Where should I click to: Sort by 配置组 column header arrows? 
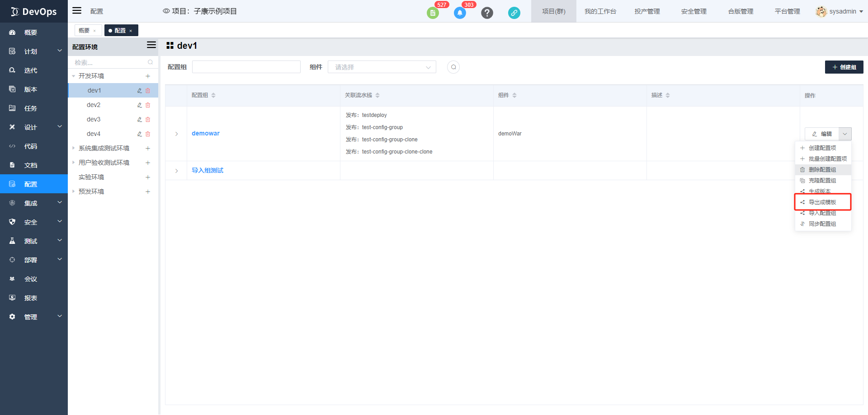point(213,95)
